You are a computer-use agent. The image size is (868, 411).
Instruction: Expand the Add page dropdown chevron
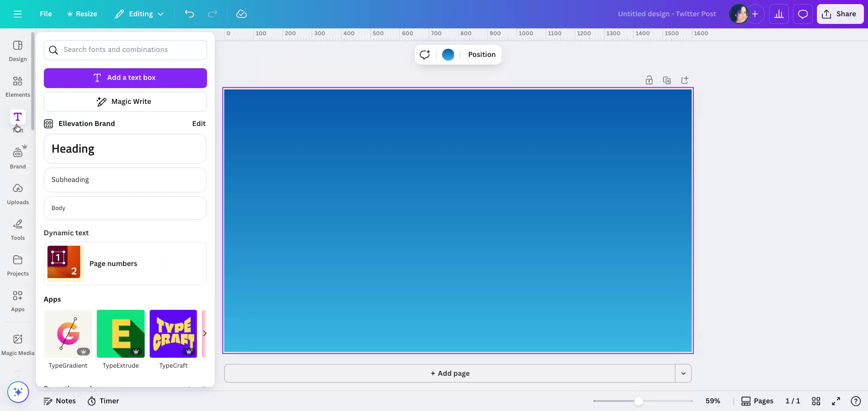click(683, 373)
